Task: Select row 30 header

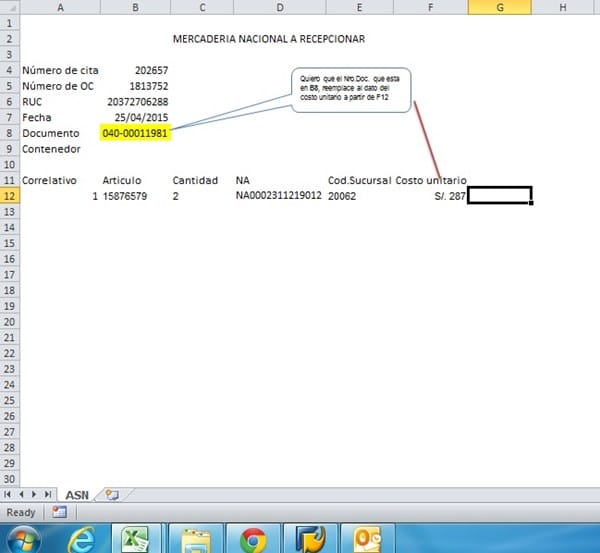Action: [x=10, y=479]
